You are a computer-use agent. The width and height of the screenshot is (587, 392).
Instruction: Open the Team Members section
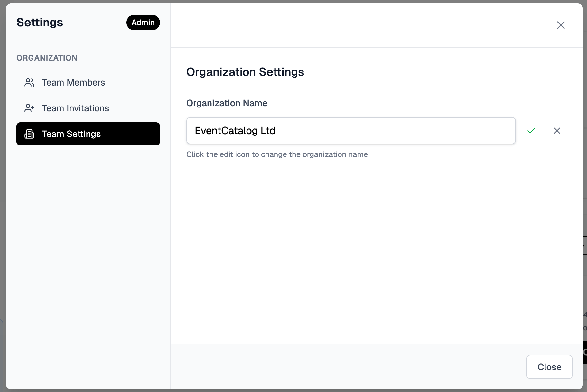(x=73, y=83)
